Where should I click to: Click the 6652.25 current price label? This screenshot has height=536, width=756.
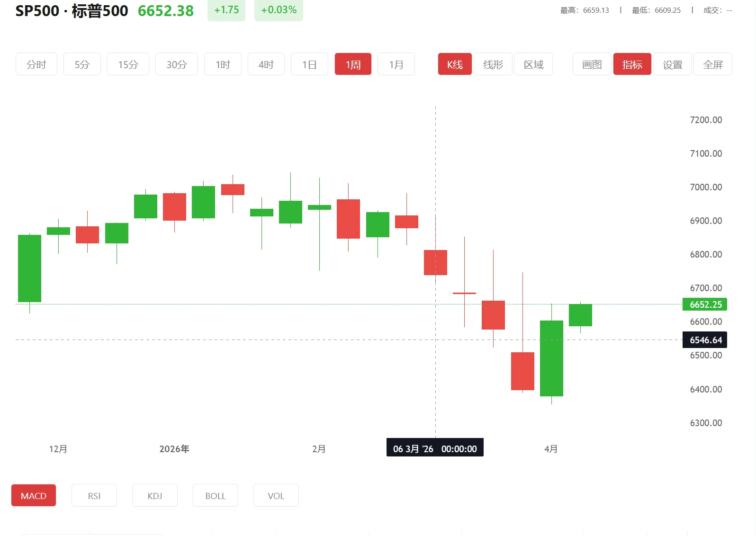point(705,304)
